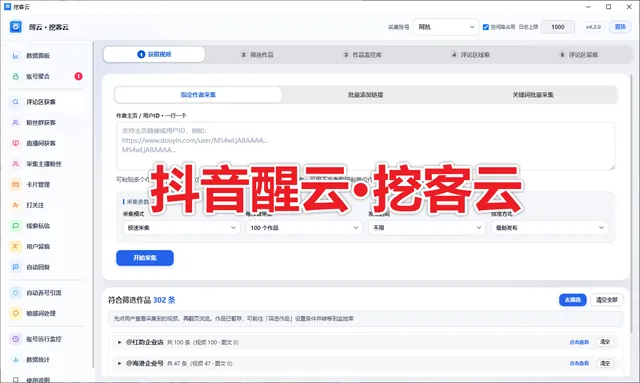Image resolution: width=640 pixels, height=383 pixels.
Task: Open 账号运行监控 clock icon in sidebar
Action: (16, 339)
